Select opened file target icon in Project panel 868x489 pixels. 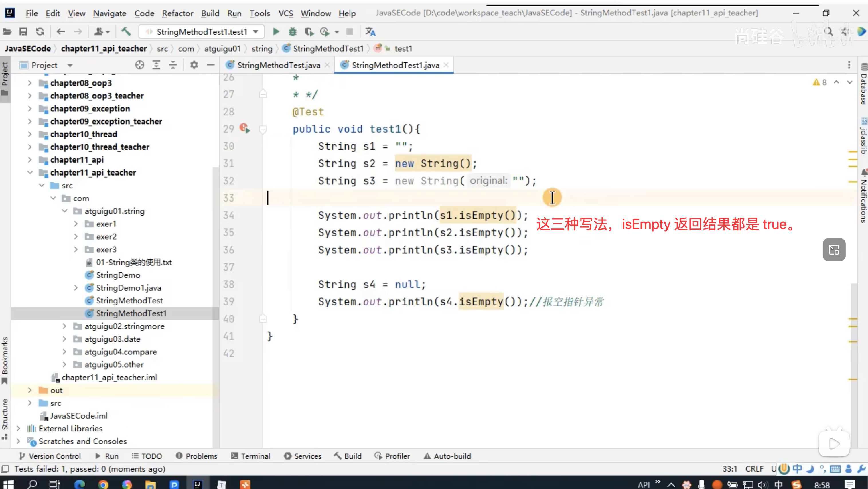tap(139, 65)
